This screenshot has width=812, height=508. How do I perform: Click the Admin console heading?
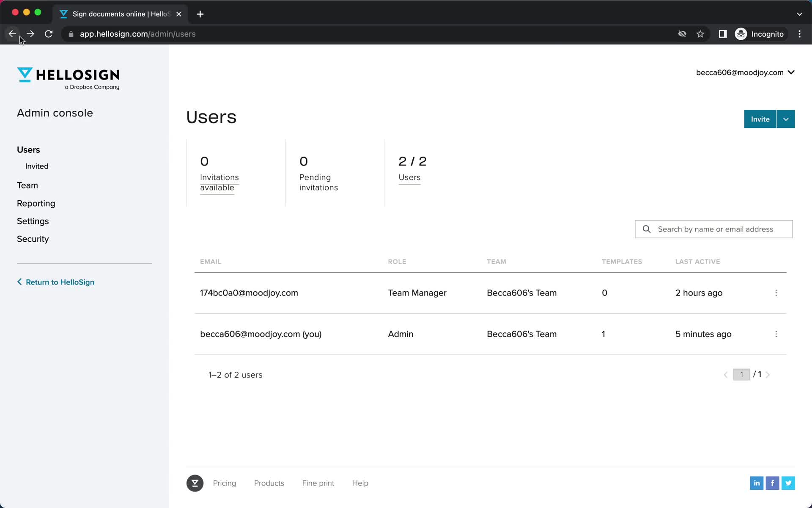[x=55, y=113]
